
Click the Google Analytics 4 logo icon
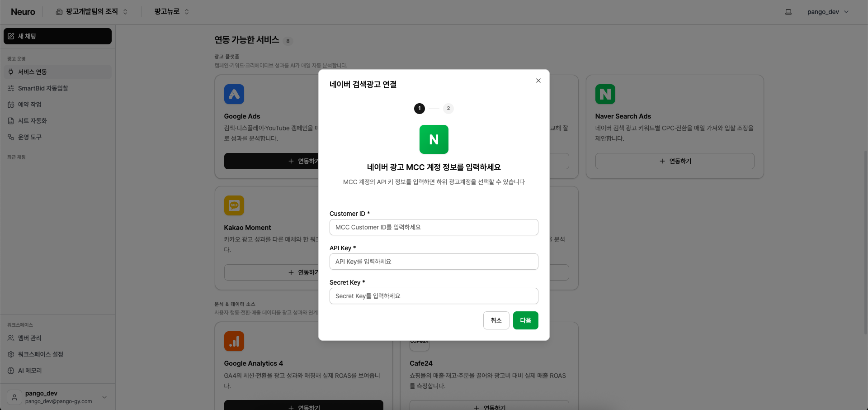[234, 341]
